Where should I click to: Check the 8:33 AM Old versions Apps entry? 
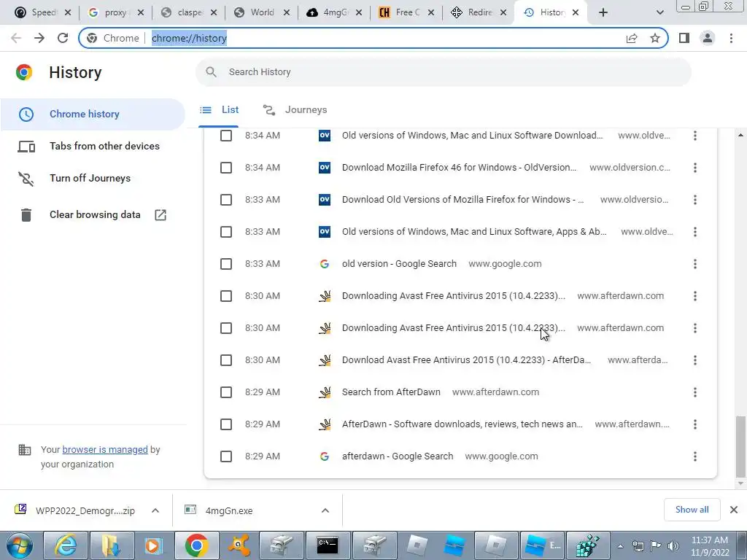click(x=226, y=232)
